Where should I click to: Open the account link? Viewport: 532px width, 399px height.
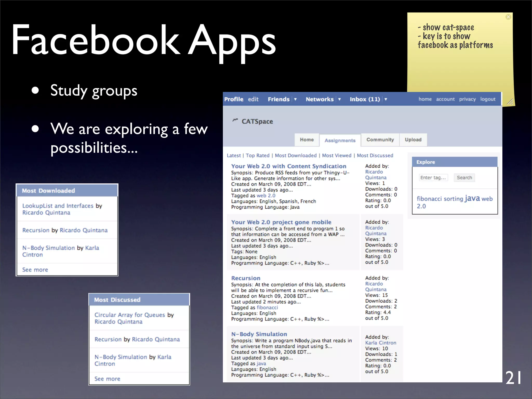tap(445, 99)
